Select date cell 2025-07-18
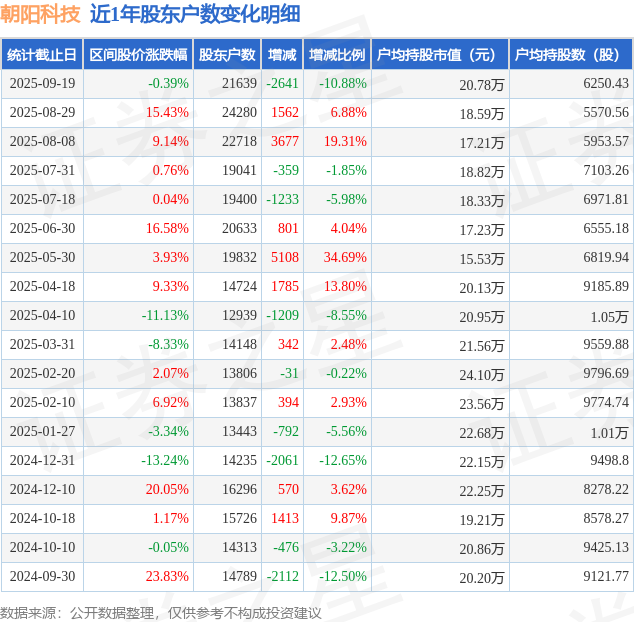This screenshot has width=634, height=622. tap(42, 199)
